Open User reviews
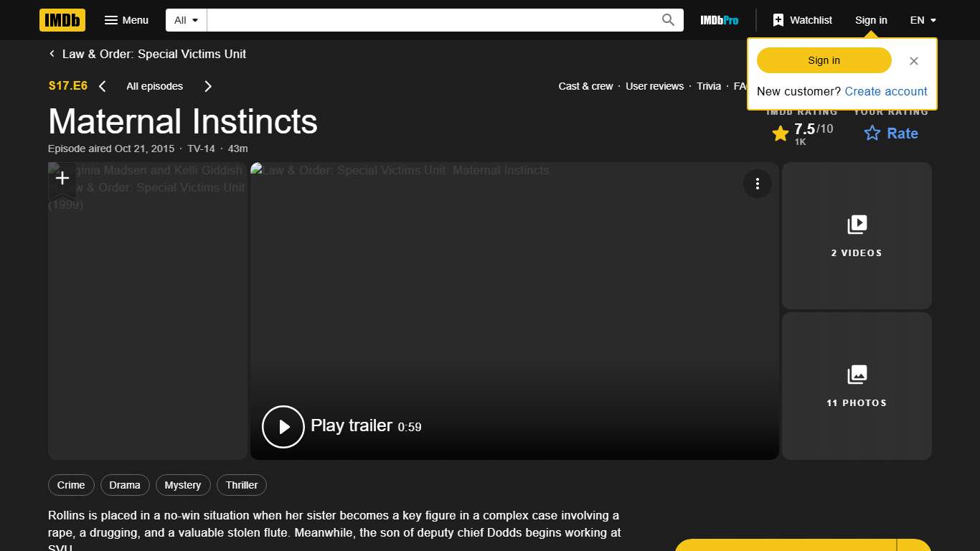The image size is (980, 551). (x=654, y=86)
